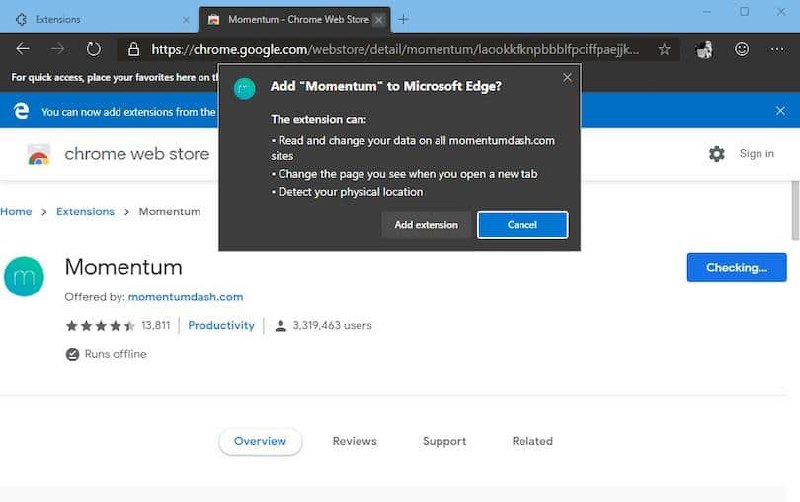800x502 pixels.
Task: Select the Momentum - Chrome Web Store tab
Action: (x=294, y=19)
